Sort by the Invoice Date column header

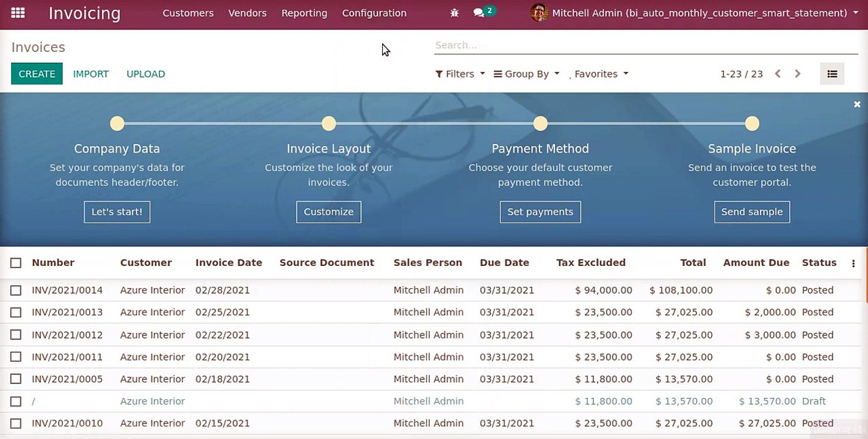[x=229, y=263]
